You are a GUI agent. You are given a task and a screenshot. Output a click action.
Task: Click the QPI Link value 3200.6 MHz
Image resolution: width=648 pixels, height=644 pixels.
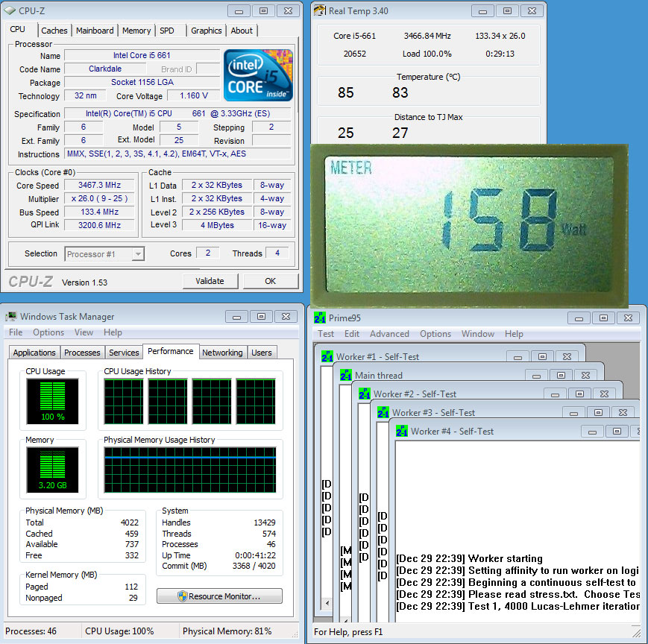99,225
